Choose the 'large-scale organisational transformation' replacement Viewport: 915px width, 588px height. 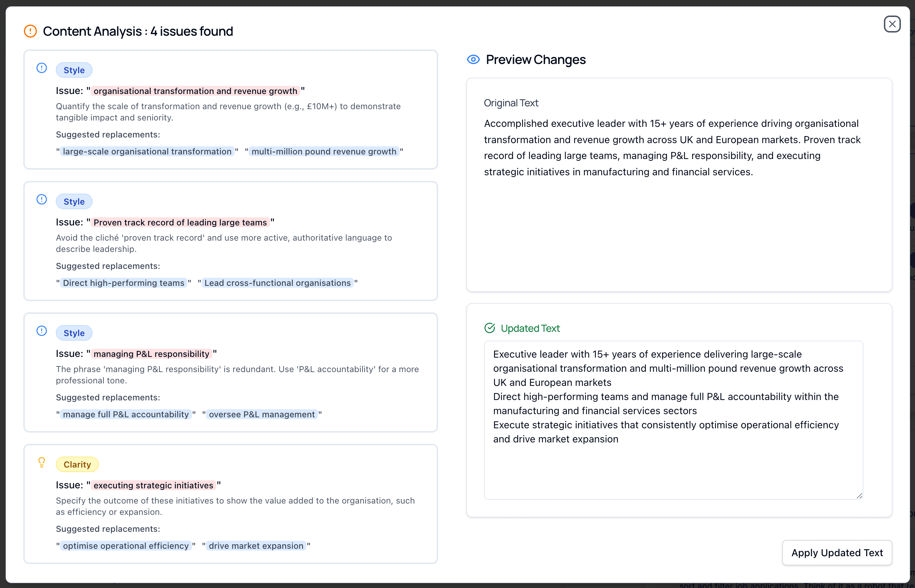pos(147,151)
